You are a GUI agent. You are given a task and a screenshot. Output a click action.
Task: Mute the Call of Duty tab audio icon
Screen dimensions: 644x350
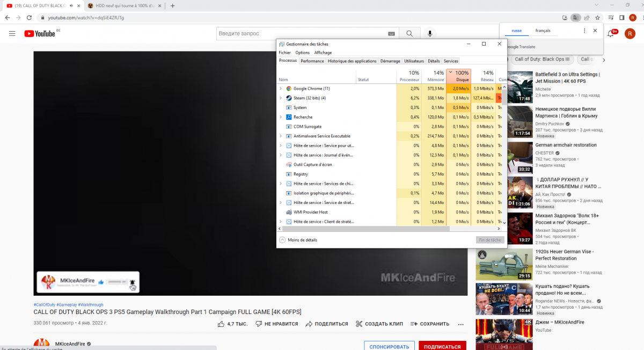71,5
